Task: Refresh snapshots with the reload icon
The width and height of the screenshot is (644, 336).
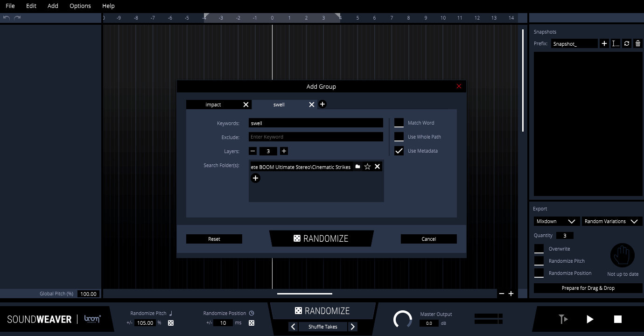Action: pos(627,43)
